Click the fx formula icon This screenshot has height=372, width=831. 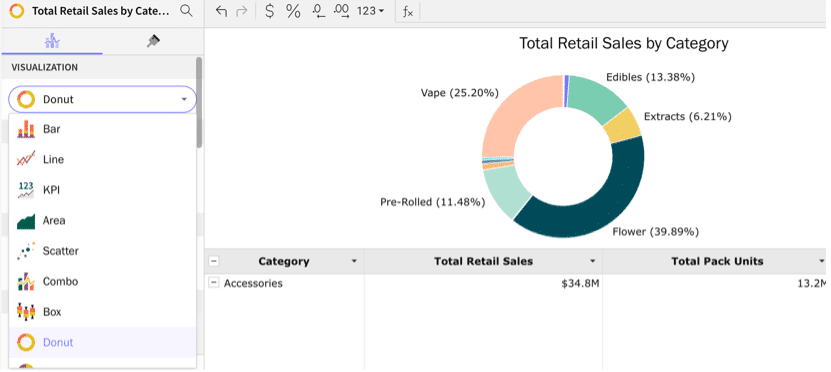pyautogui.click(x=408, y=12)
